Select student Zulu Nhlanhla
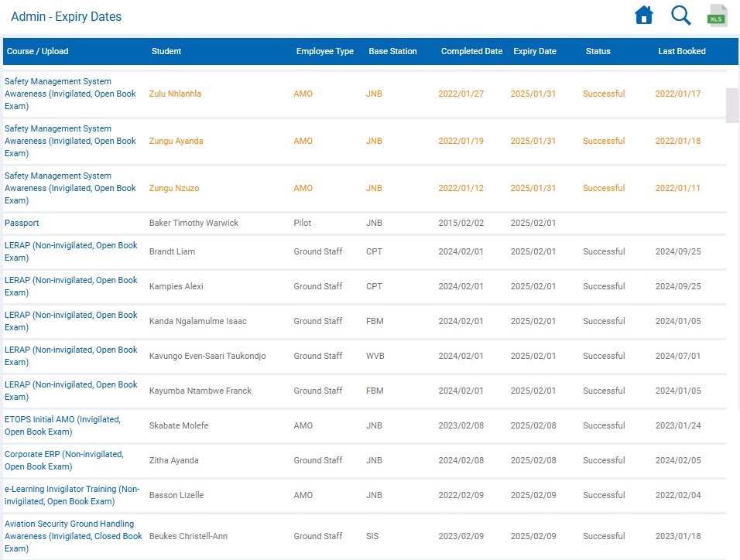 pyautogui.click(x=175, y=94)
